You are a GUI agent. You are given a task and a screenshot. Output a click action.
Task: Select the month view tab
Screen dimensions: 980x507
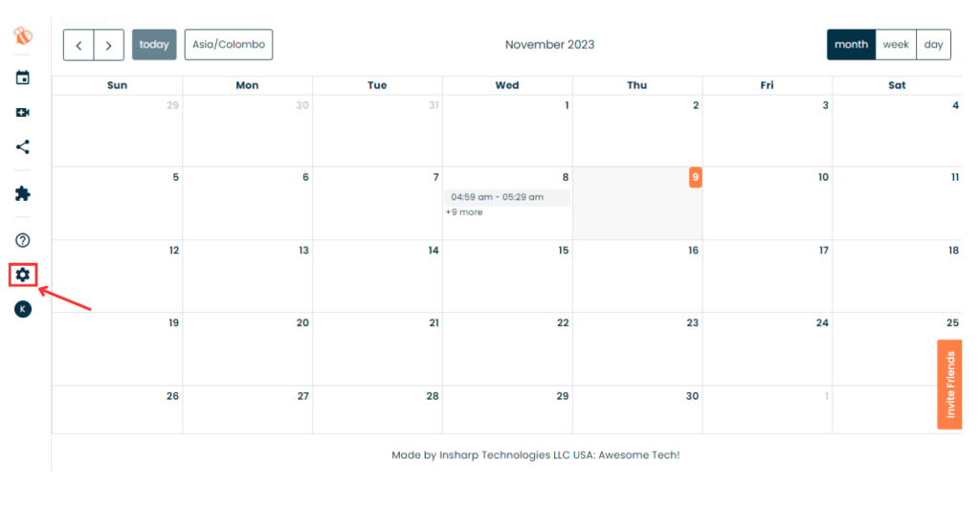coord(851,45)
